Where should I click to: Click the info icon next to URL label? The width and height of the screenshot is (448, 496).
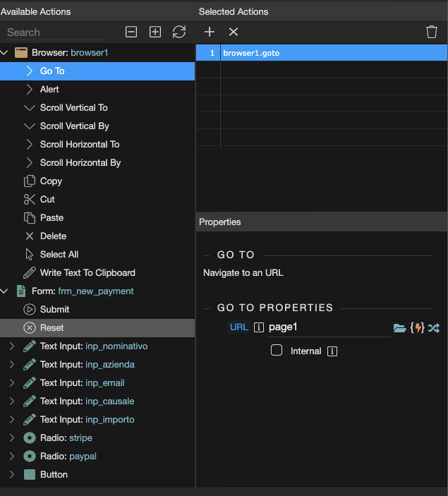click(259, 327)
